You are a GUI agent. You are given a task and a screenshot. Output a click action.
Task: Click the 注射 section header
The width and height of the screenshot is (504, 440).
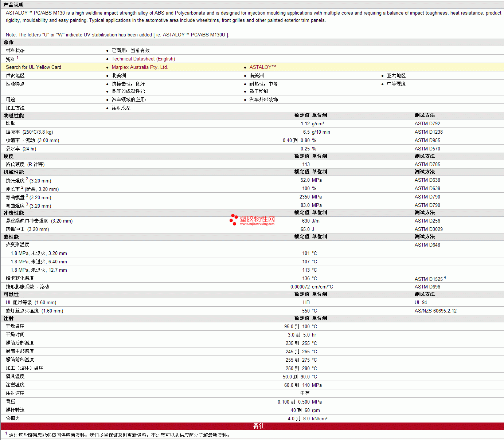pyautogui.click(x=9, y=318)
